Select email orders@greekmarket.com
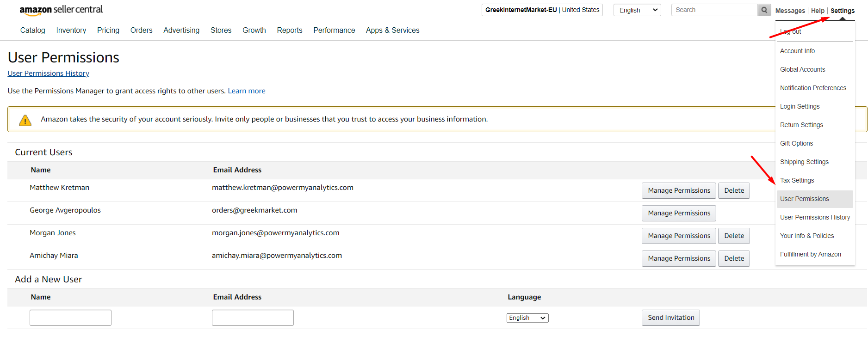The image size is (868, 342). (x=254, y=210)
